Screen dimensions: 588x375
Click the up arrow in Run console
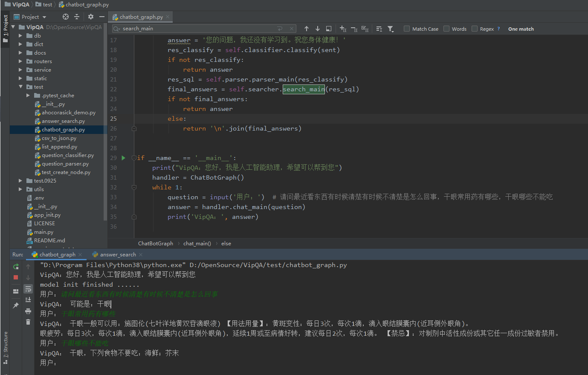pyautogui.click(x=28, y=266)
